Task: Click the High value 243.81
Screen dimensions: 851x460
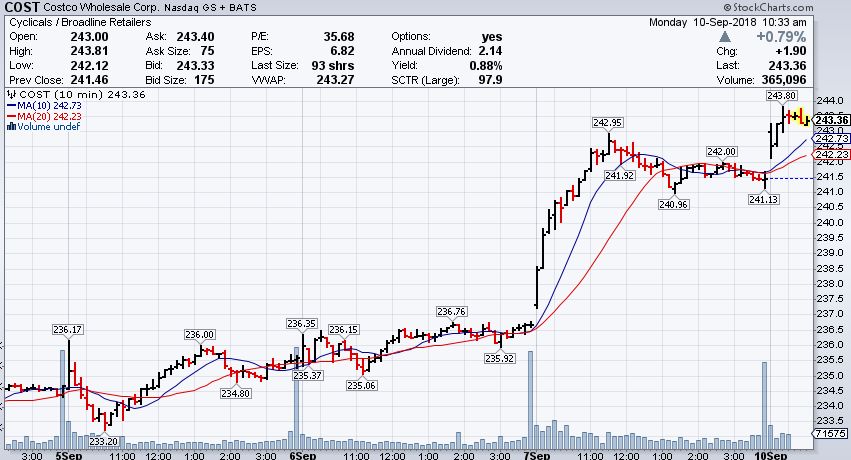Action: (90, 51)
